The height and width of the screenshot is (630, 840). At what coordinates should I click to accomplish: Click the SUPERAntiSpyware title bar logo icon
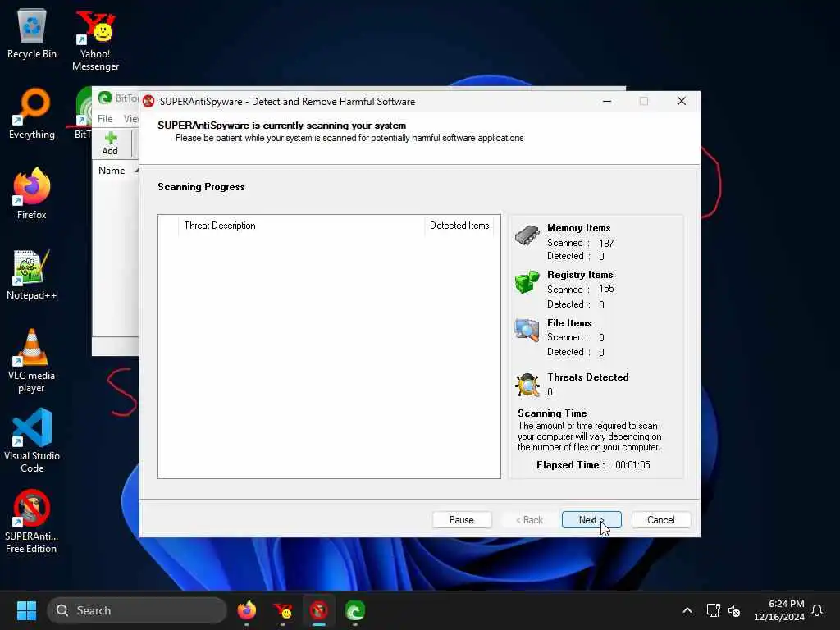pos(149,101)
